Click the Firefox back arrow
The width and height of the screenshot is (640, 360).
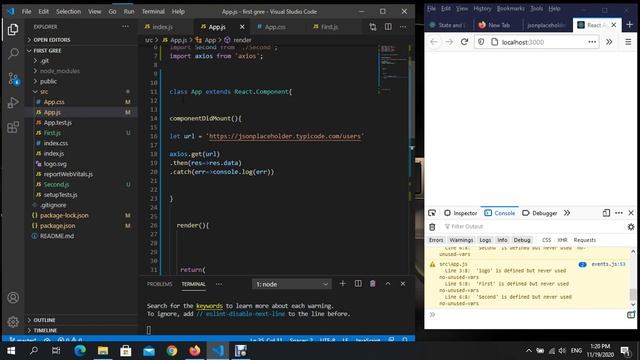(434, 42)
